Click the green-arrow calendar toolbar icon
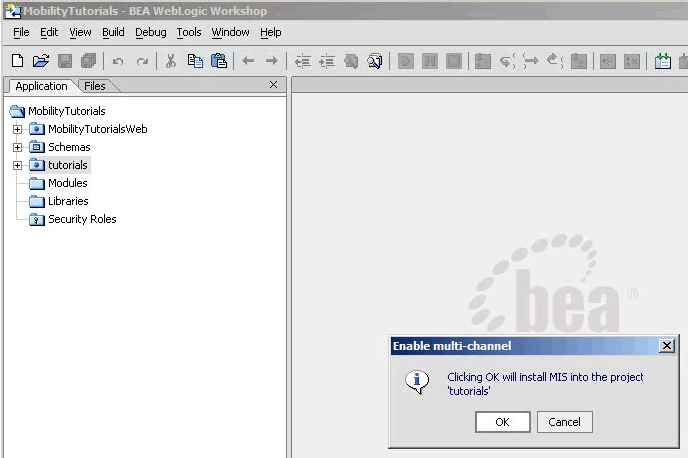Viewport: 688px width, 458px height. click(x=662, y=61)
